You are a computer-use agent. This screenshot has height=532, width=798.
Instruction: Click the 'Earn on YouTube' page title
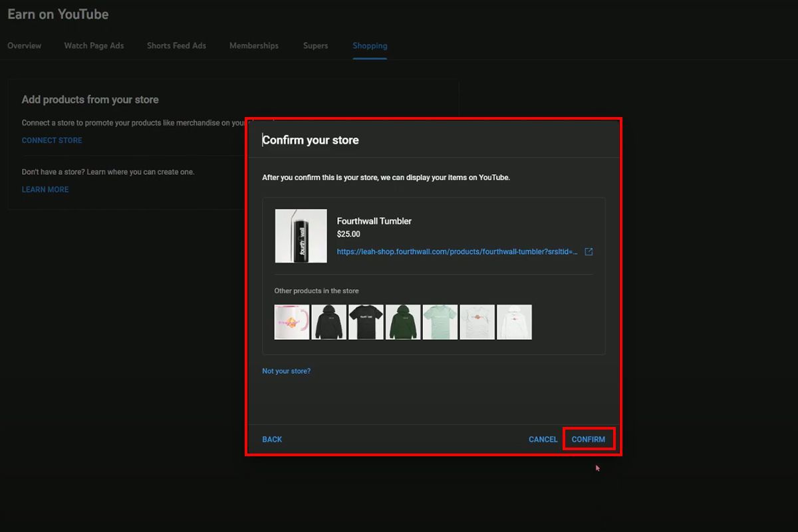click(58, 14)
